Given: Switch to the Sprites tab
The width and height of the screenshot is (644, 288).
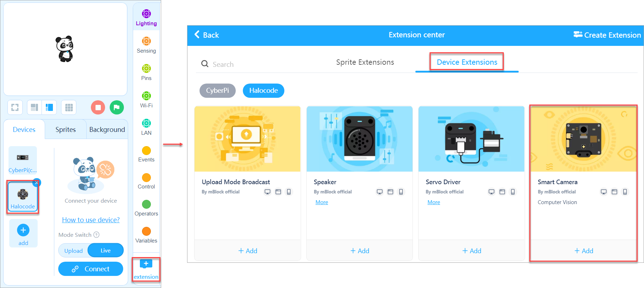Looking at the screenshot, I should click(x=66, y=129).
